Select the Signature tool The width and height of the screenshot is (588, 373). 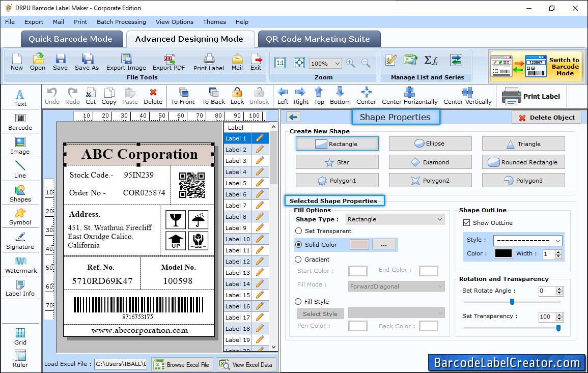pyautogui.click(x=20, y=241)
